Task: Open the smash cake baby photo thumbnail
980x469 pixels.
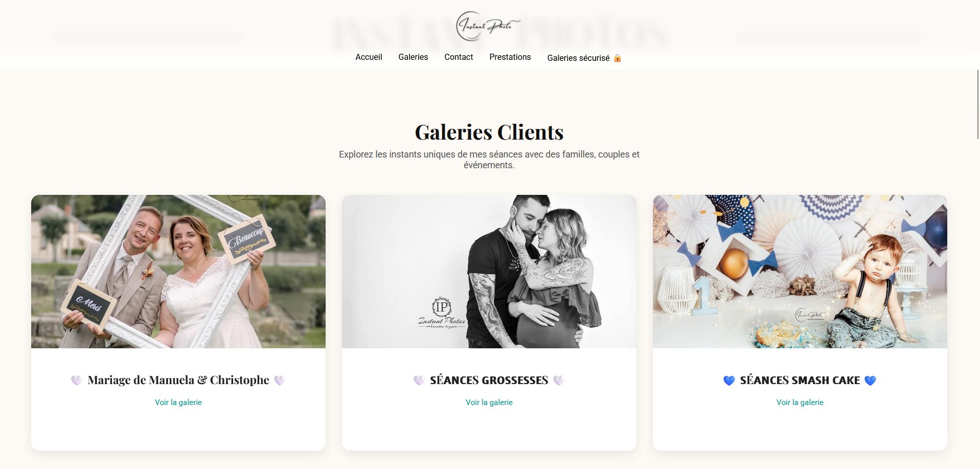Action: tap(800, 272)
